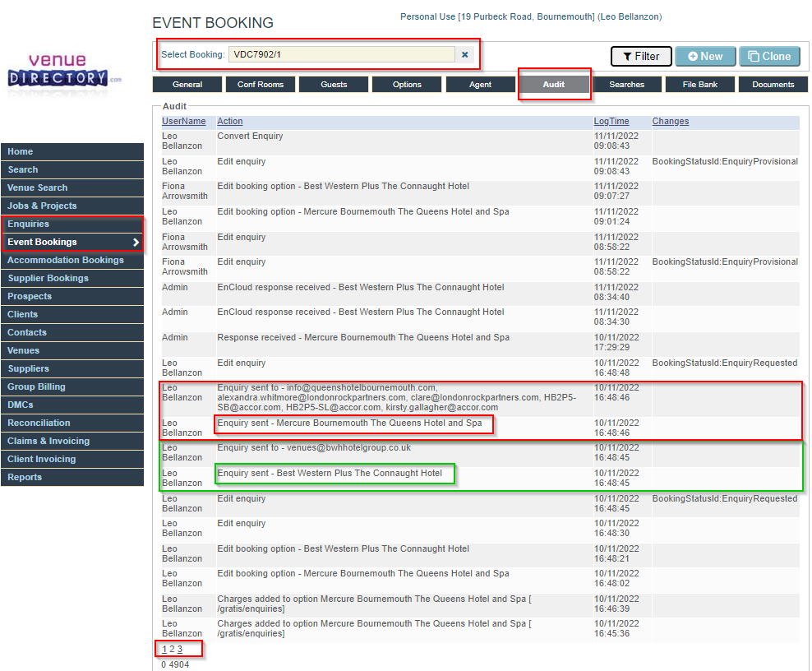Sort audit by Action column
The height and width of the screenshot is (671, 812).
click(230, 121)
